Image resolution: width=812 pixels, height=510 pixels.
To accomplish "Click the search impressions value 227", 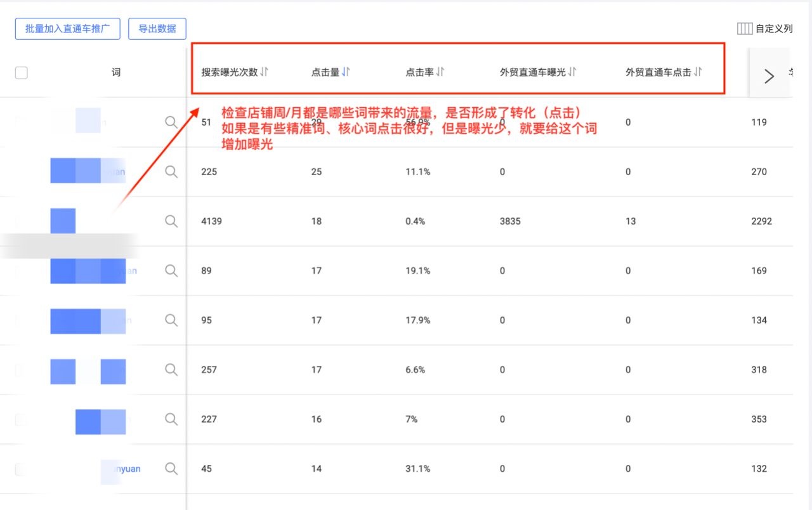I will (209, 419).
